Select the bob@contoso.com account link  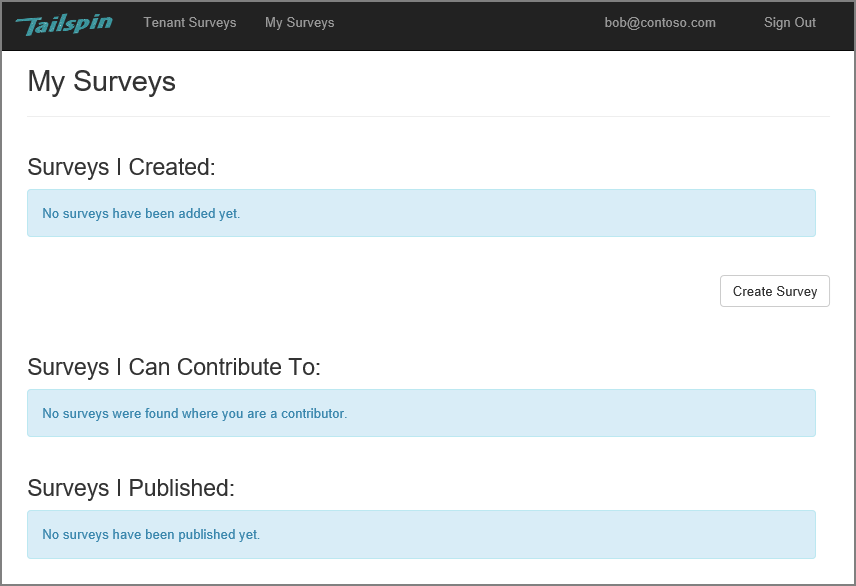[x=659, y=23]
